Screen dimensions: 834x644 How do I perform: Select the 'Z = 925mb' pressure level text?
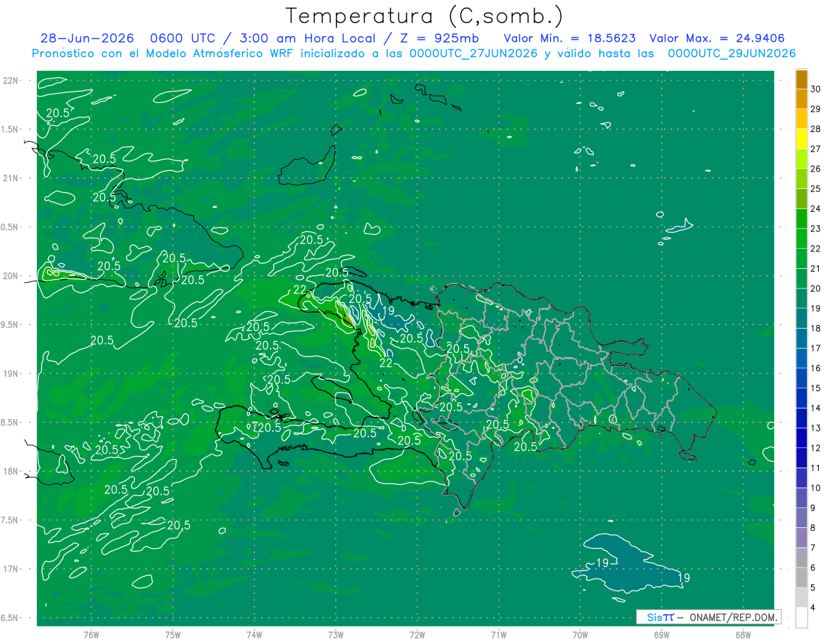[439, 38]
